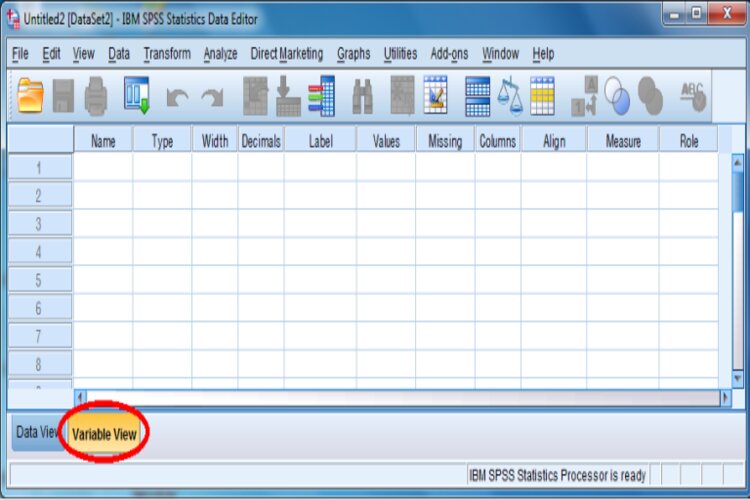This screenshot has width=750, height=500.
Task: Open the File menu
Action: (20, 54)
